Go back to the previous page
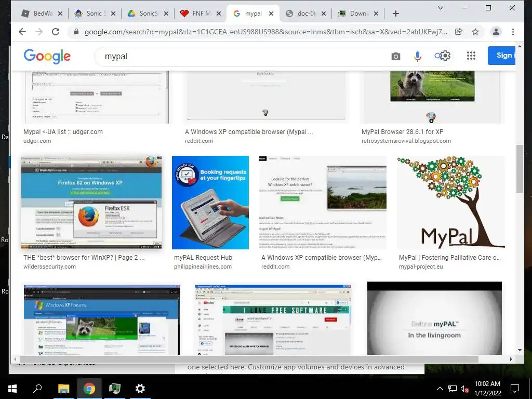532x399 pixels. click(x=22, y=32)
